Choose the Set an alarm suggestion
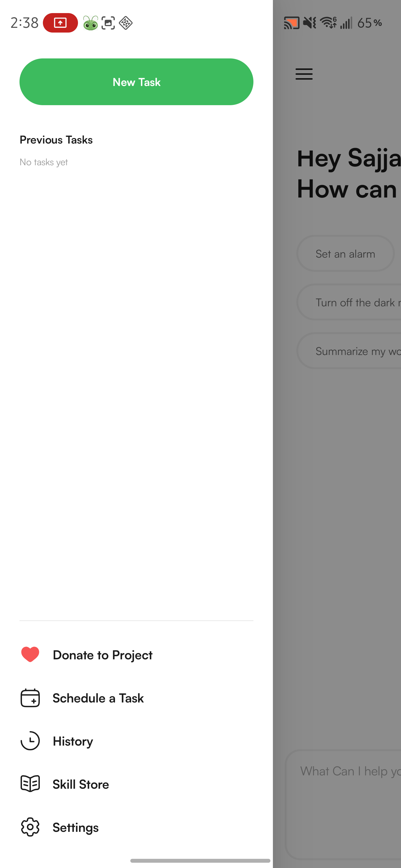This screenshot has height=868, width=401. [x=345, y=253]
